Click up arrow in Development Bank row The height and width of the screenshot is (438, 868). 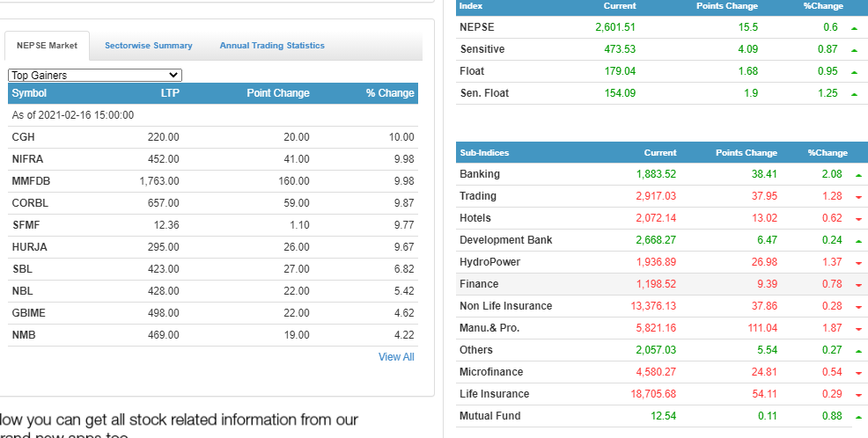click(858, 242)
